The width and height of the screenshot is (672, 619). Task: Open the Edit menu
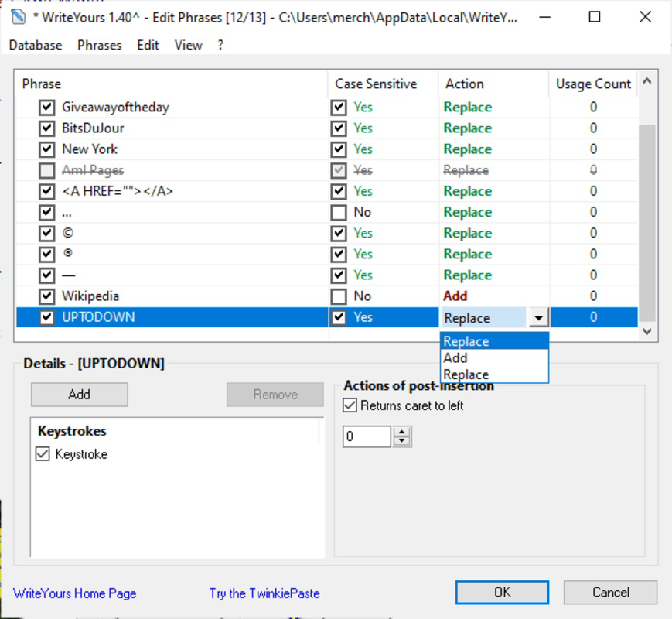tap(148, 45)
